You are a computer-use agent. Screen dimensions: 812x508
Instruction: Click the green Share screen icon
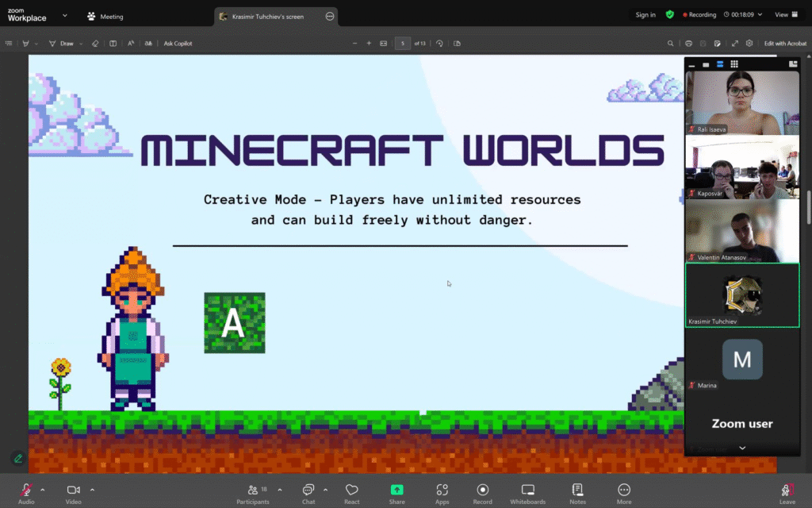pyautogui.click(x=396, y=491)
